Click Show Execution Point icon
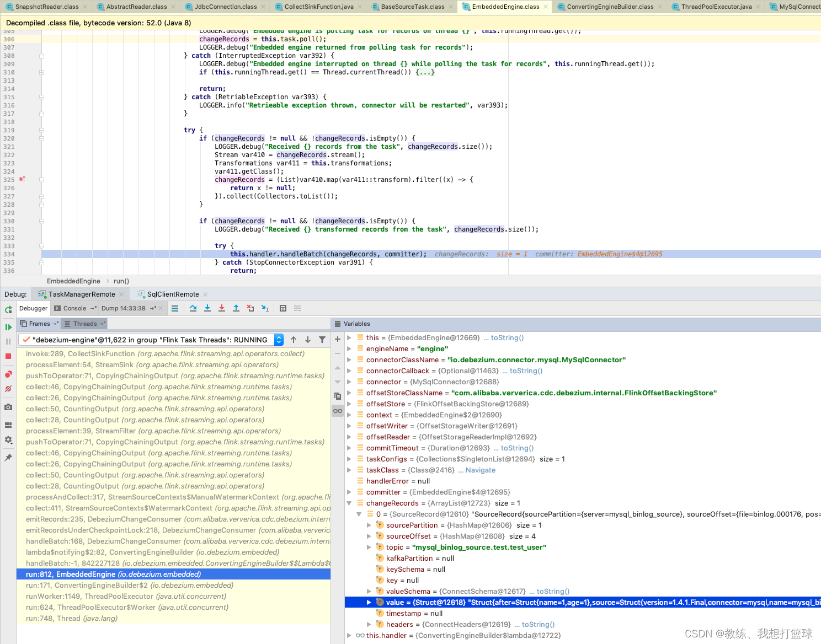 pos(175,308)
